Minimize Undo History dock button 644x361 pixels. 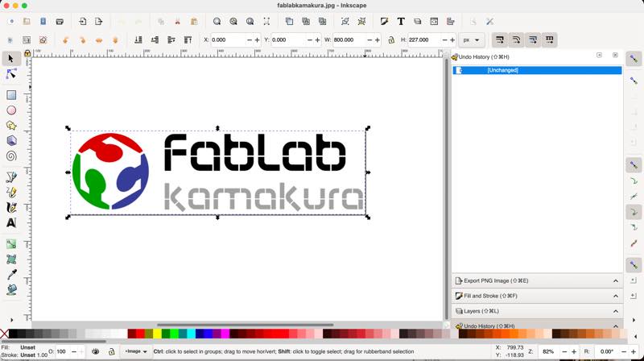click(x=599, y=55)
